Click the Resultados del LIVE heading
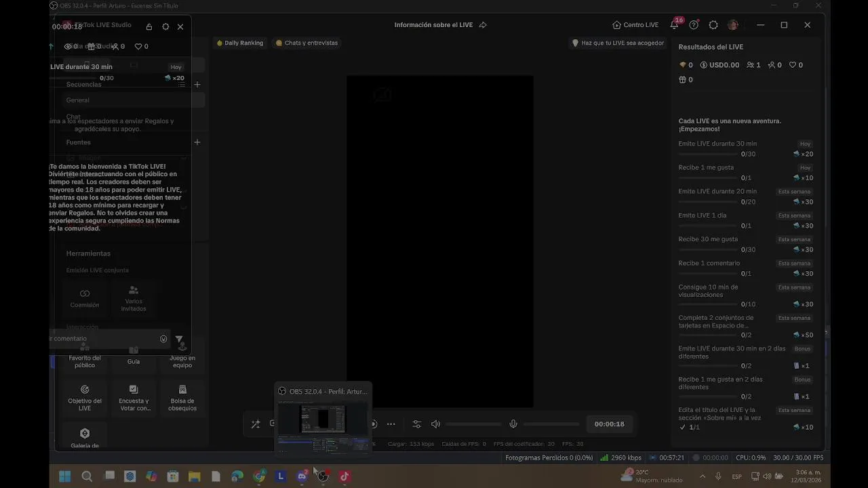The height and width of the screenshot is (488, 868). pos(711,47)
